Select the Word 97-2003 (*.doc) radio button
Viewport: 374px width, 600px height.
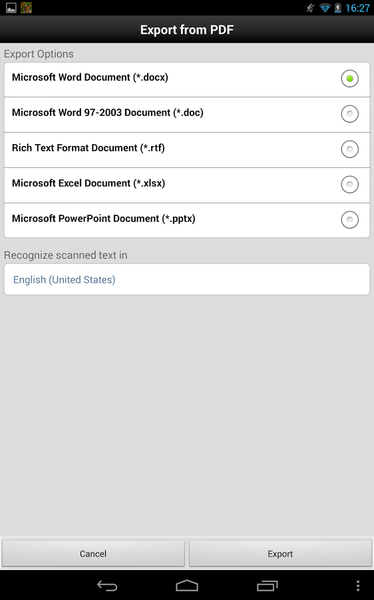(x=350, y=114)
